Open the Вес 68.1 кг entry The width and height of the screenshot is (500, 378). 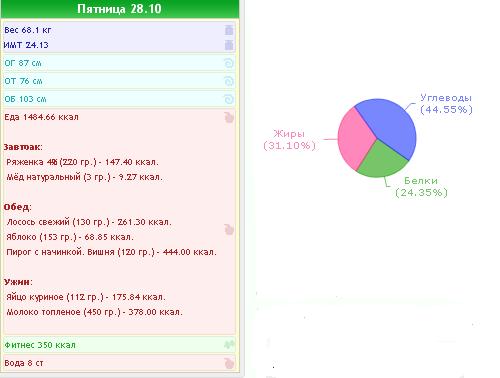click(28, 30)
